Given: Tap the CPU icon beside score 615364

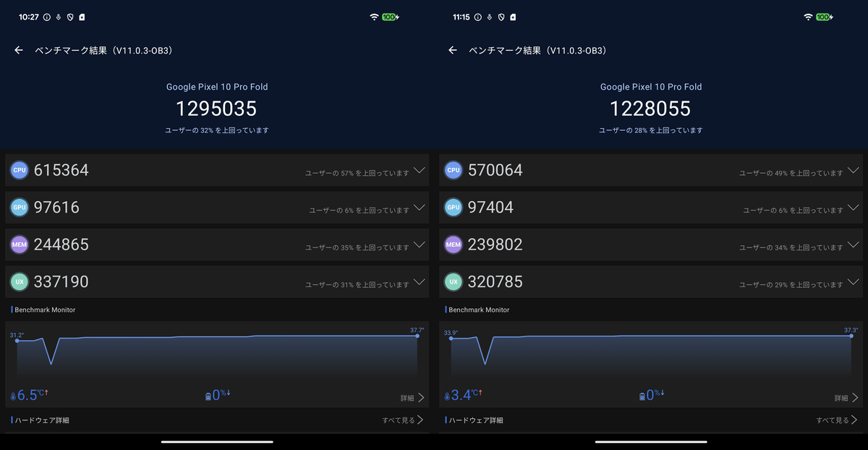Looking at the screenshot, I should [20, 171].
